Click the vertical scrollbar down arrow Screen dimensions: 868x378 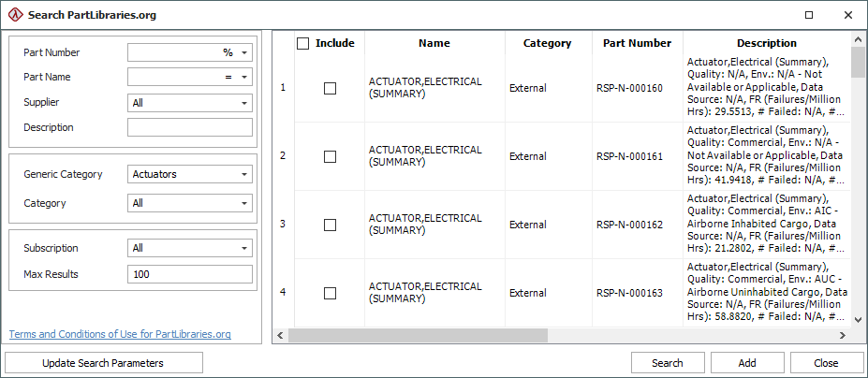coord(858,319)
